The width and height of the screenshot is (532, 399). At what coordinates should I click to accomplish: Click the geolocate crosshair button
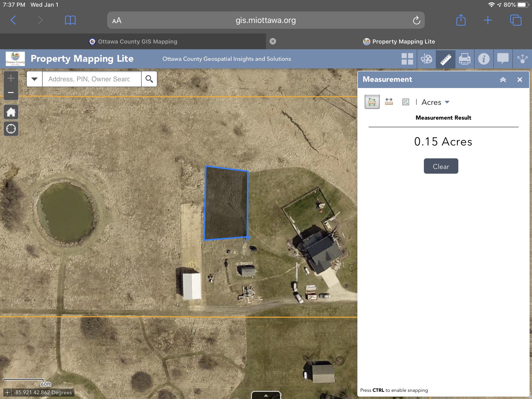pyautogui.click(x=11, y=129)
